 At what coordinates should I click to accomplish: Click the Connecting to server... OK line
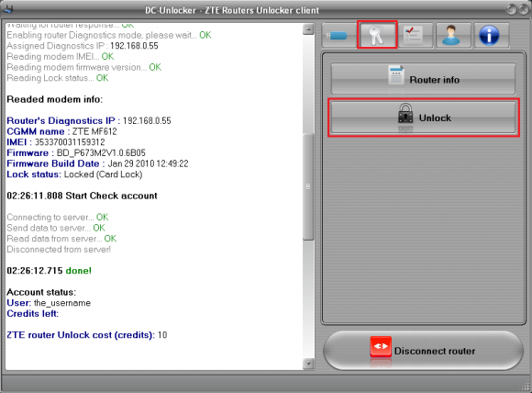58,217
